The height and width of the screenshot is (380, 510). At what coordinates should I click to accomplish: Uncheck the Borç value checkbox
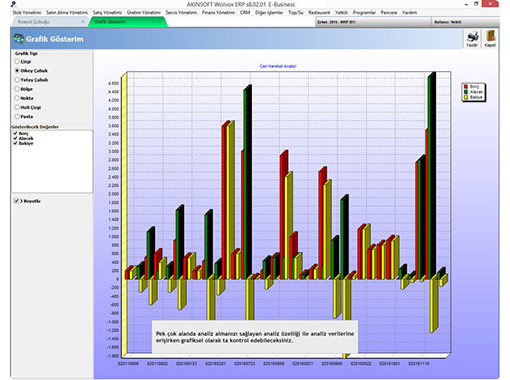click(15, 133)
